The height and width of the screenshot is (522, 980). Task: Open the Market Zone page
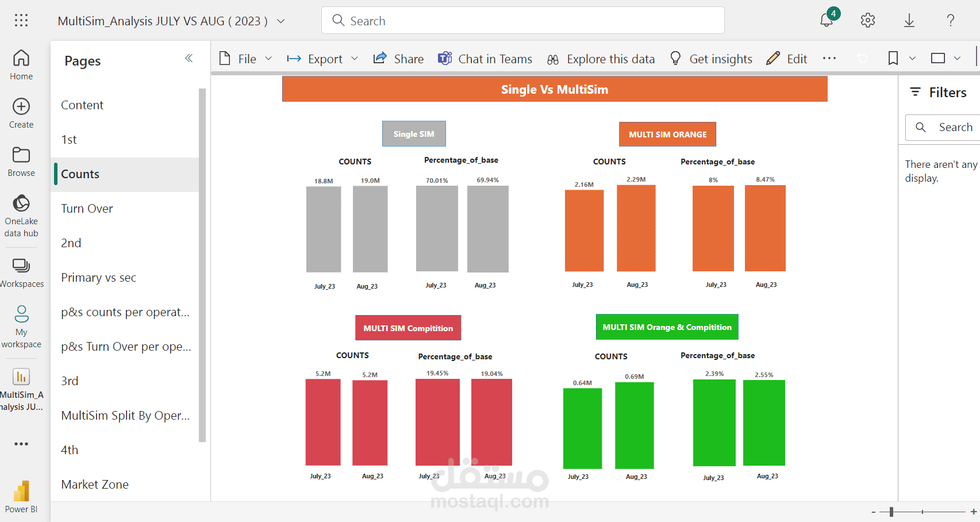click(95, 484)
